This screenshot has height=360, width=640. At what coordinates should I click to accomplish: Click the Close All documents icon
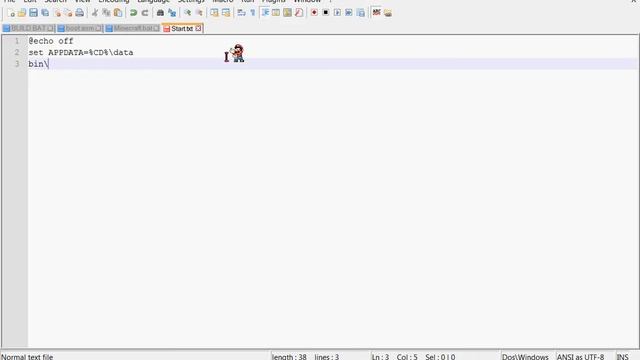[x=68, y=13]
